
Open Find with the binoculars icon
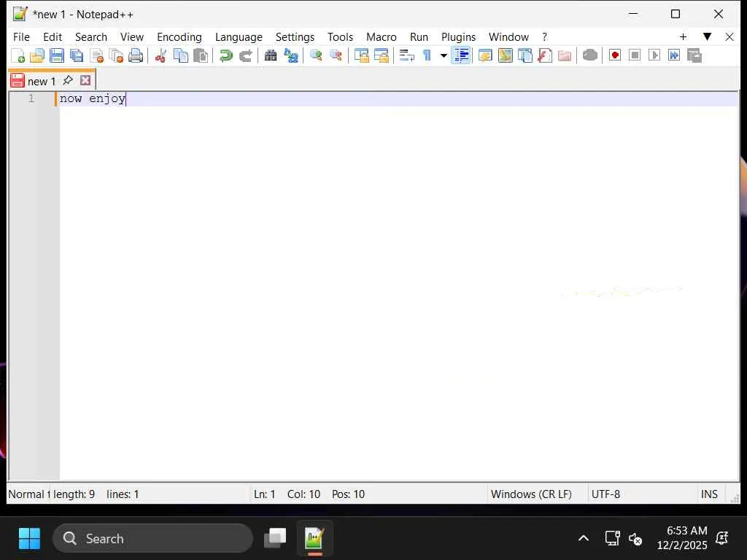[x=271, y=55]
